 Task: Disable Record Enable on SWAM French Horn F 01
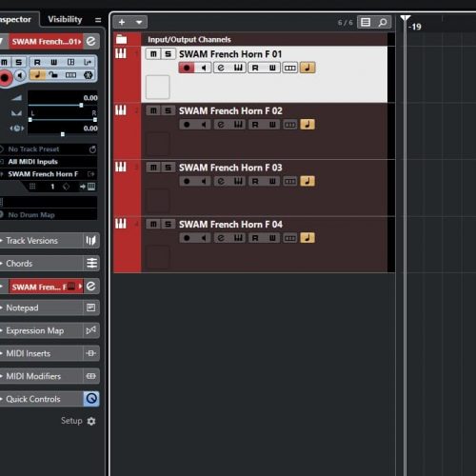187,68
